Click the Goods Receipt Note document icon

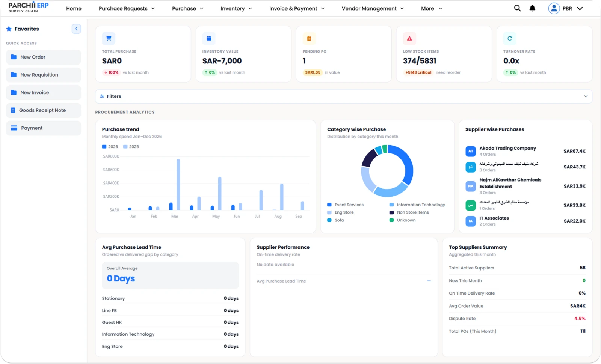click(13, 110)
